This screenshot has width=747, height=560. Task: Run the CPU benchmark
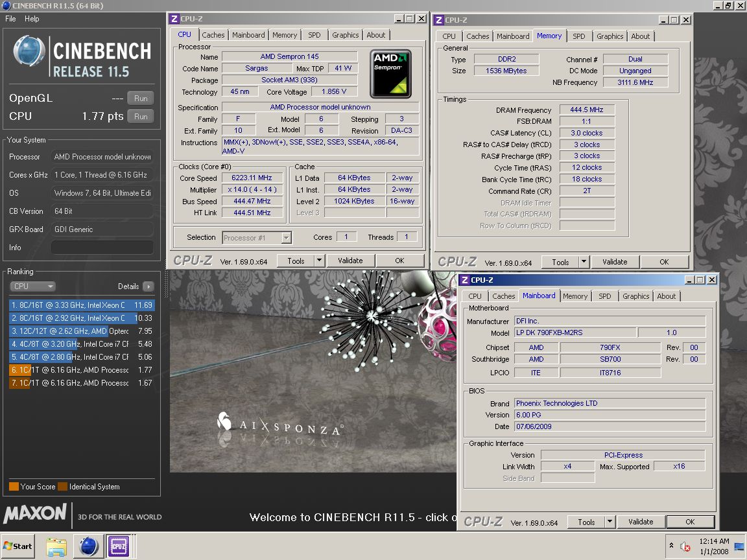[141, 116]
